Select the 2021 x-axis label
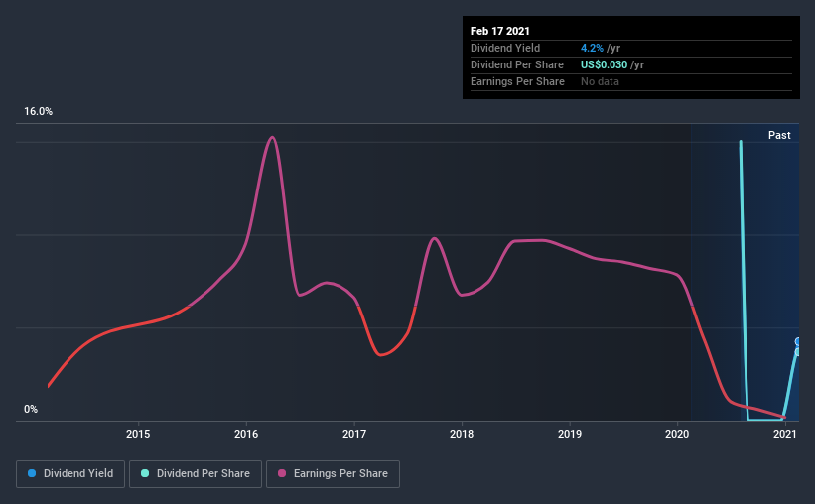Image resolution: width=815 pixels, height=504 pixels. [x=785, y=434]
